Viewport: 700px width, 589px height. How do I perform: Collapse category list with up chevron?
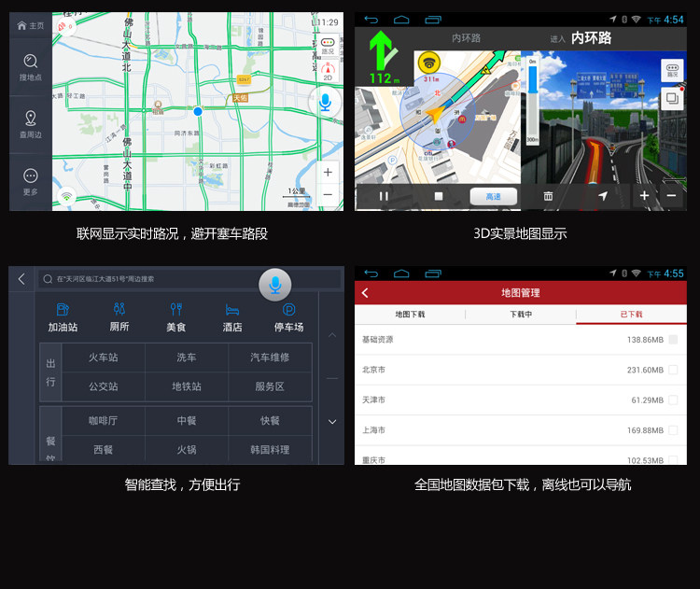point(332,335)
